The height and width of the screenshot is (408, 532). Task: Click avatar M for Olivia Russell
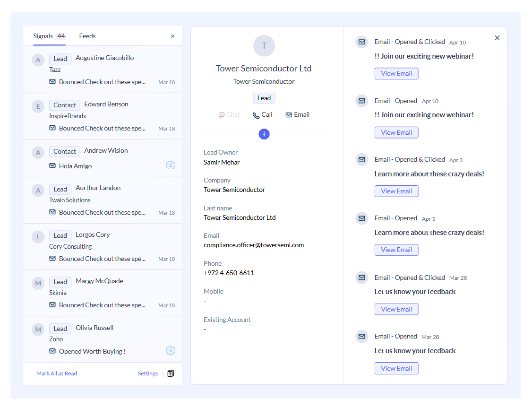[38, 329]
